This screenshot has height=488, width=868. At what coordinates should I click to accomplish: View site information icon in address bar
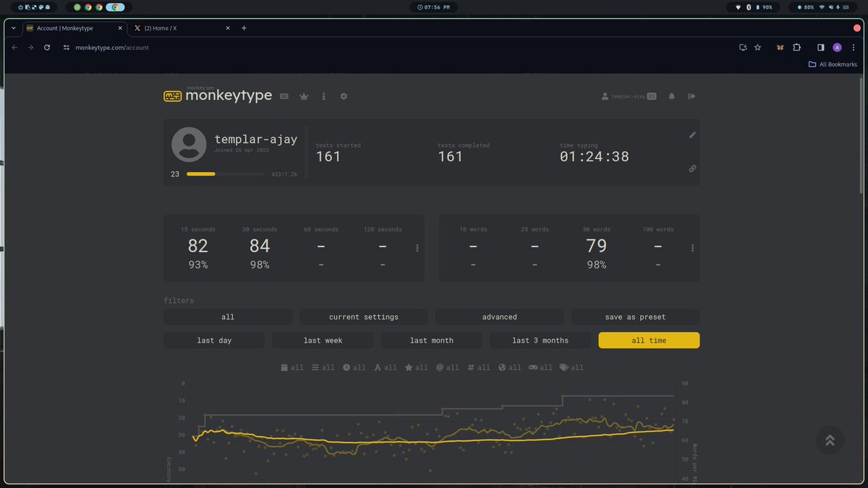66,47
